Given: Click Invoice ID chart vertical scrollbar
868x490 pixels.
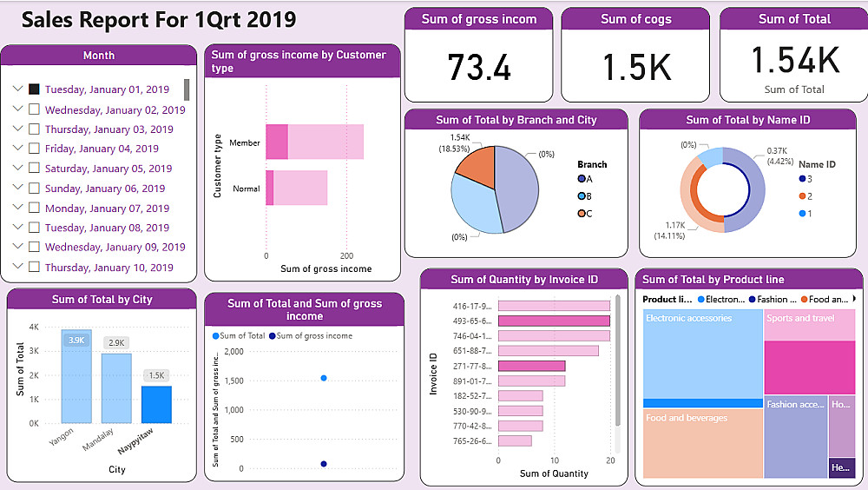Looking at the screenshot, I should [618, 361].
